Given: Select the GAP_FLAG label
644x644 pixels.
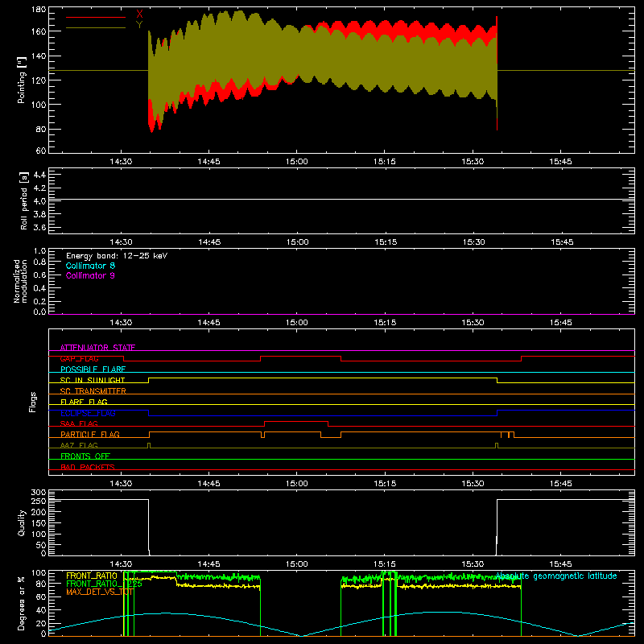Looking at the screenshot, I should pos(79,358).
